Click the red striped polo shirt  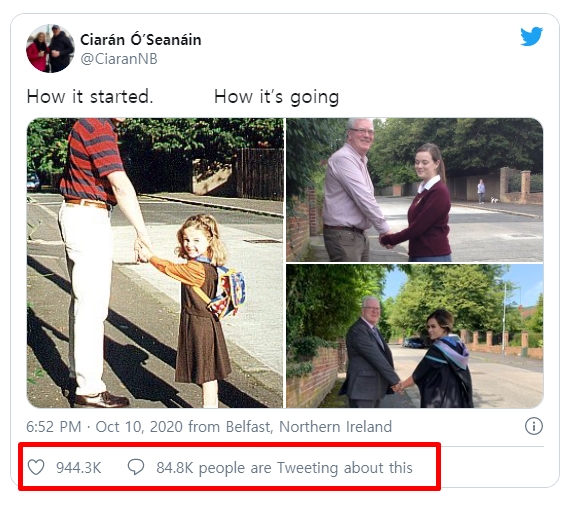[x=91, y=161]
